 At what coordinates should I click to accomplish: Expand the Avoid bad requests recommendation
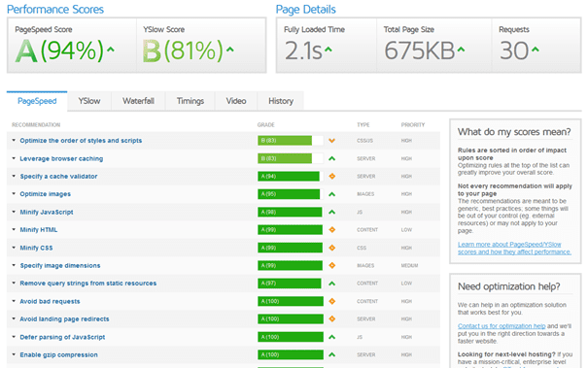[14, 301]
